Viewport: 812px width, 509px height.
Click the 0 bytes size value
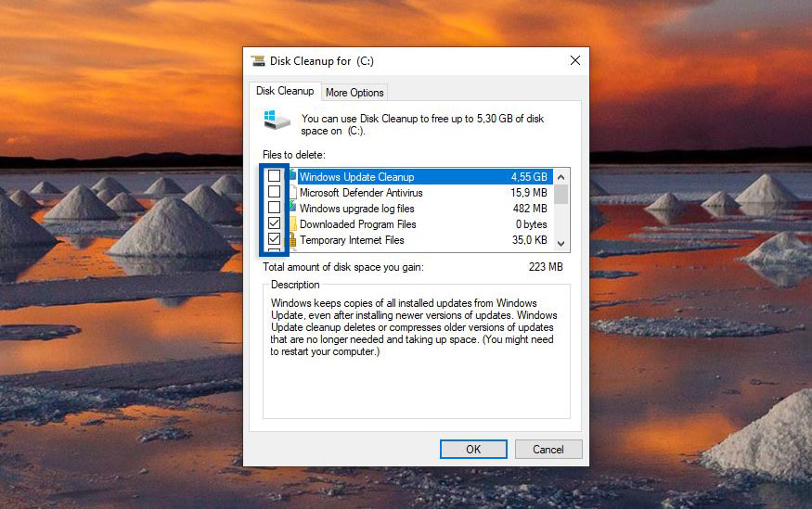[532, 224]
